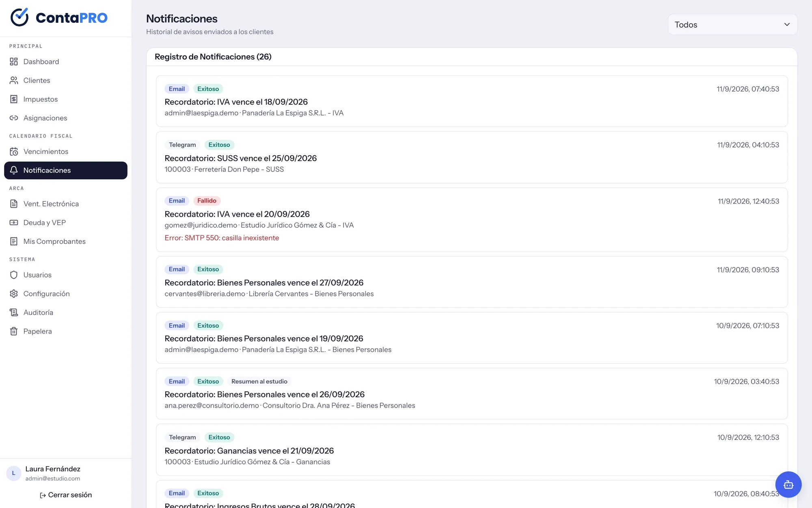Select Bienes Personales vence el 19/09/2026 notification

point(472,338)
